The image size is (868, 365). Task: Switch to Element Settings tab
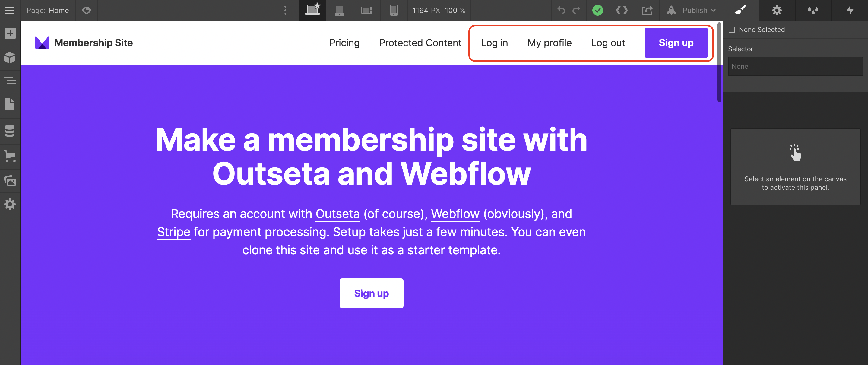(777, 11)
